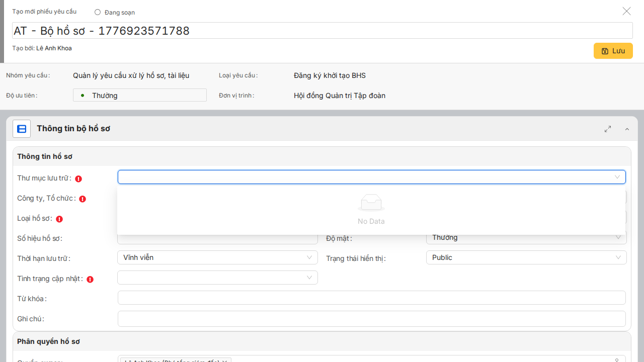Click the Thông tin bộ hồ sơ section icon
Image resolution: width=644 pixels, height=362 pixels.
click(22, 129)
